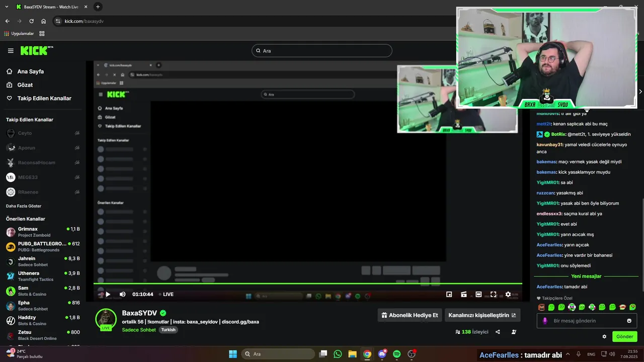Image resolution: width=644 pixels, height=362 pixels.
Task: Open recommended channel Grimnax
Action: [43, 232]
